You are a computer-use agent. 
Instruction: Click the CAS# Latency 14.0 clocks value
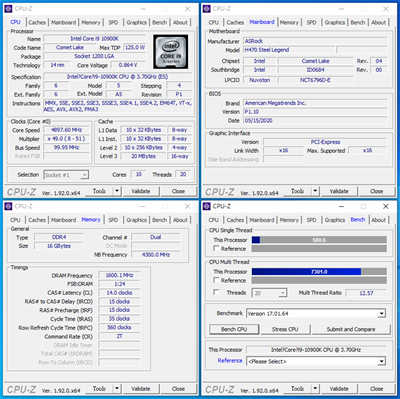119,293
